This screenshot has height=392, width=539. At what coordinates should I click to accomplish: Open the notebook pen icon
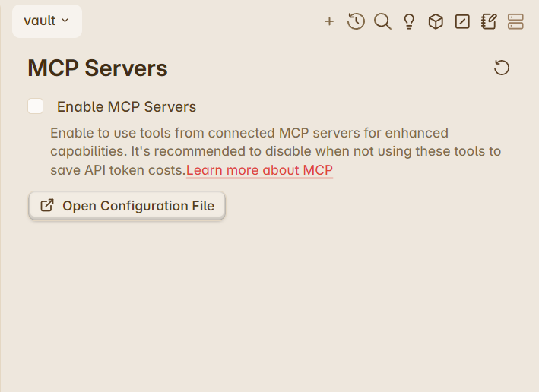[x=489, y=21]
